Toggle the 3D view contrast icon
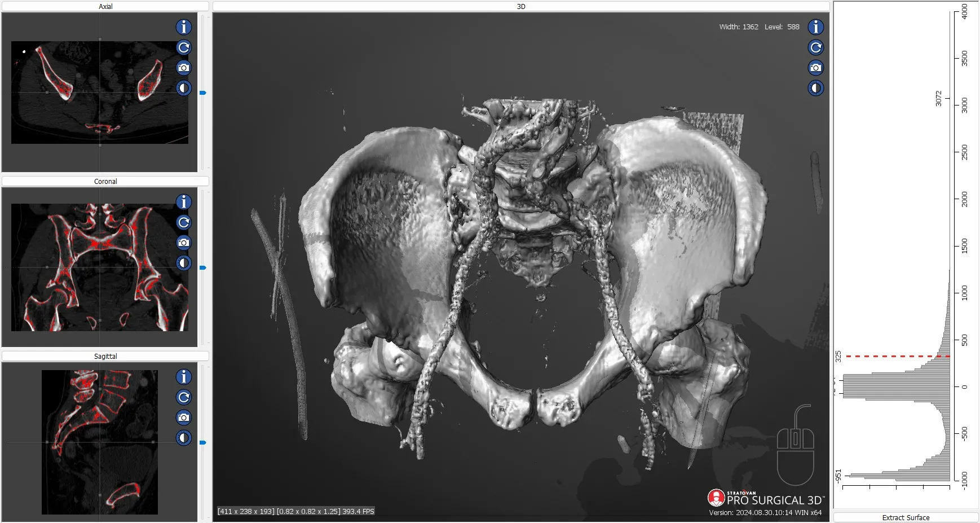Viewport: 980px width, 523px height. pyautogui.click(x=816, y=88)
